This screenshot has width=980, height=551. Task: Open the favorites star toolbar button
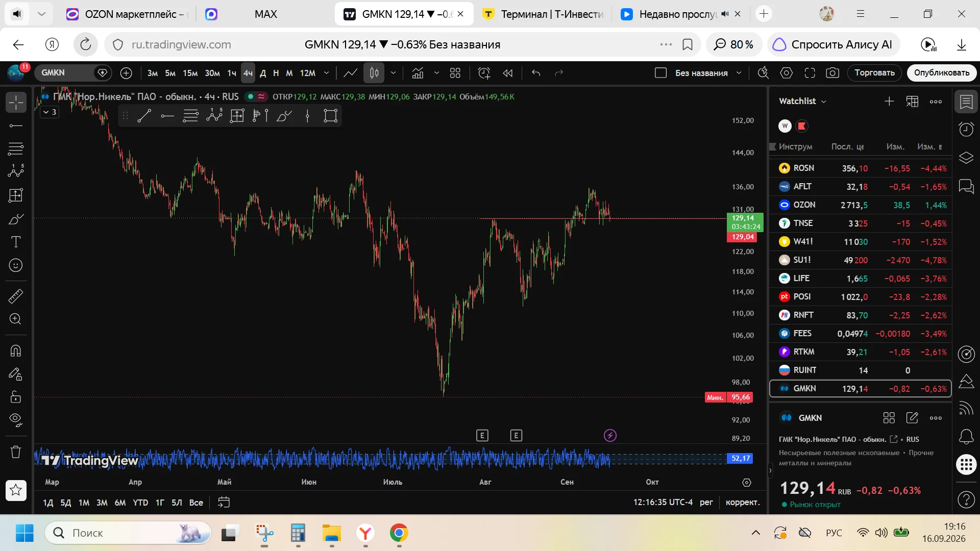(x=16, y=490)
